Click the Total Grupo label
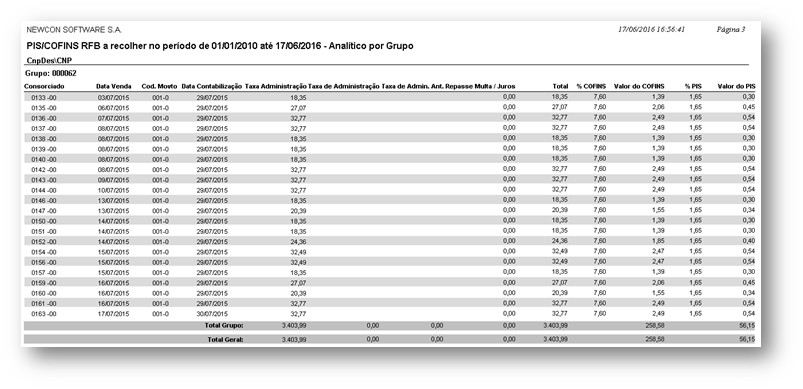Viewport: 803px width, 389px height. pos(224,325)
